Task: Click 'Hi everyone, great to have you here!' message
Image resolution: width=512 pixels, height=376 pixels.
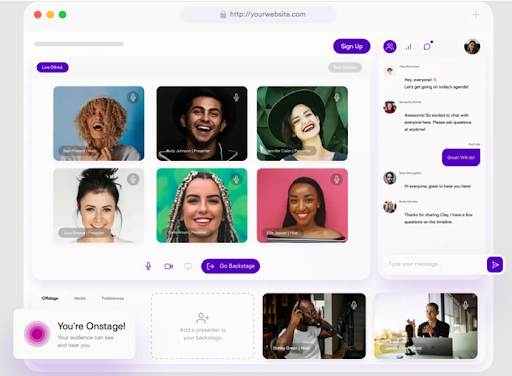Action: click(437, 186)
